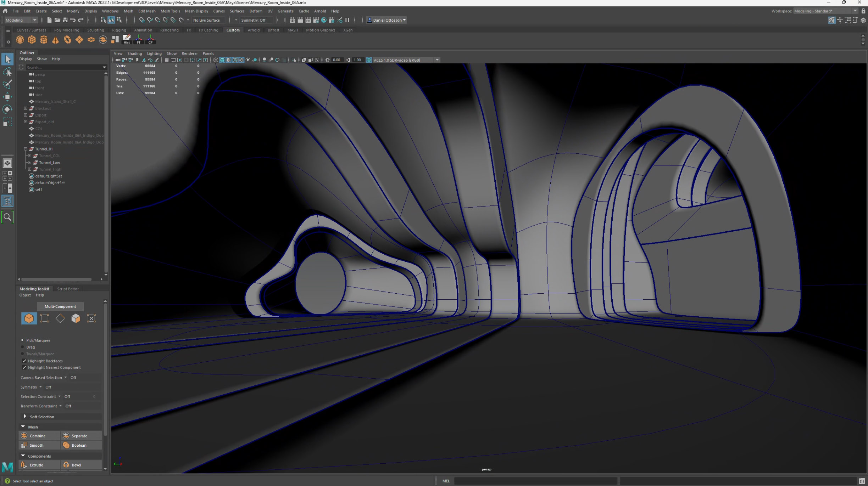This screenshot has width=868, height=486.
Task: Open the Mesh Tools menu
Action: click(x=170, y=11)
